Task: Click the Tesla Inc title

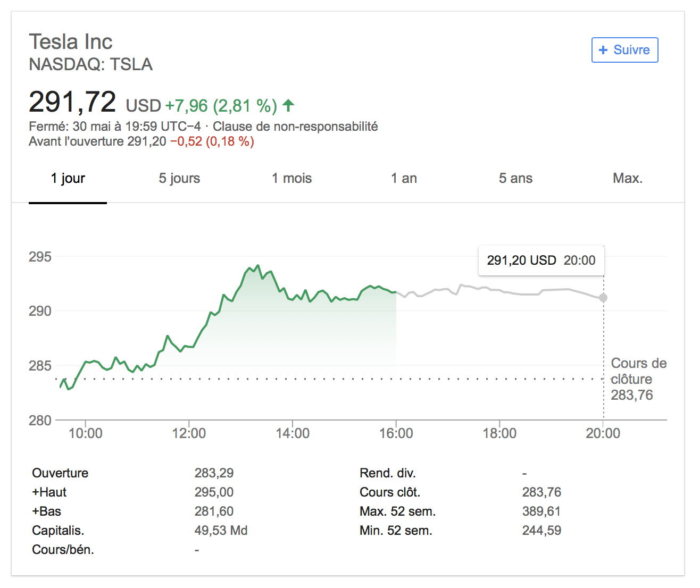Action: pyautogui.click(x=71, y=42)
